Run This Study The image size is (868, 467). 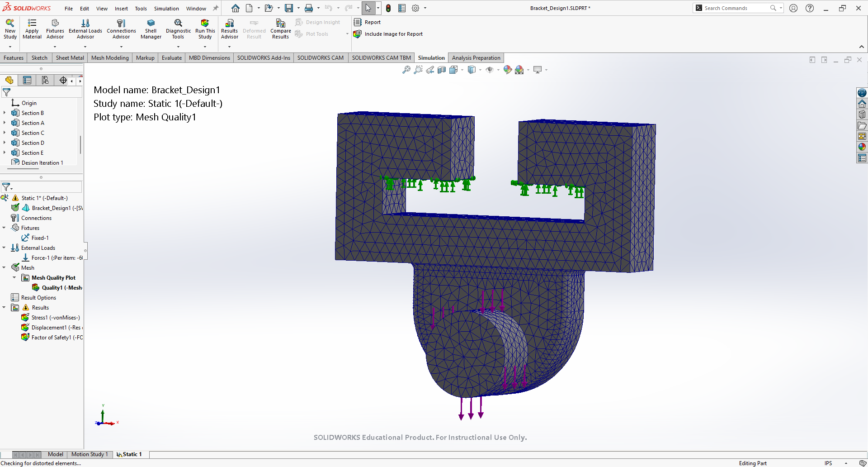pyautogui.click(x=205, y=29)
